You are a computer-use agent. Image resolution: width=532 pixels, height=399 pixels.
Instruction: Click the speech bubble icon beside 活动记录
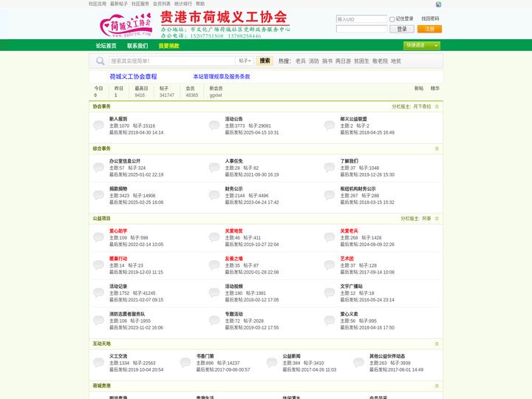click(99, 293)
